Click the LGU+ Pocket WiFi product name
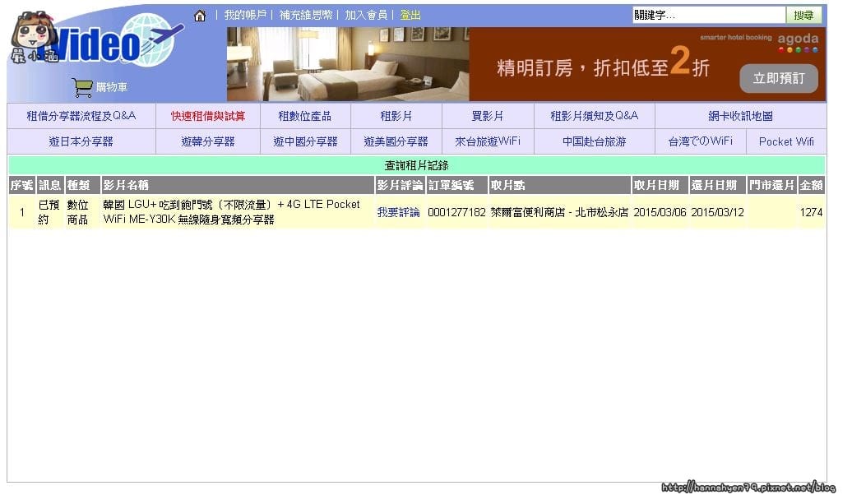852x504 pixels. pyautogui.click(x=231, y=212)
